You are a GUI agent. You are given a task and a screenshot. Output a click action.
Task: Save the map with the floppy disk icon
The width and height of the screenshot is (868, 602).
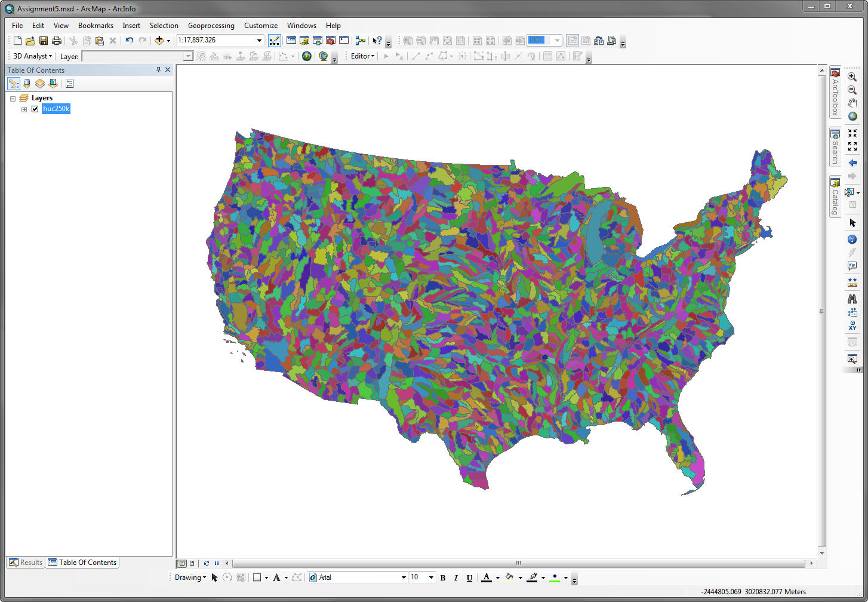click(x=43, y=41)
